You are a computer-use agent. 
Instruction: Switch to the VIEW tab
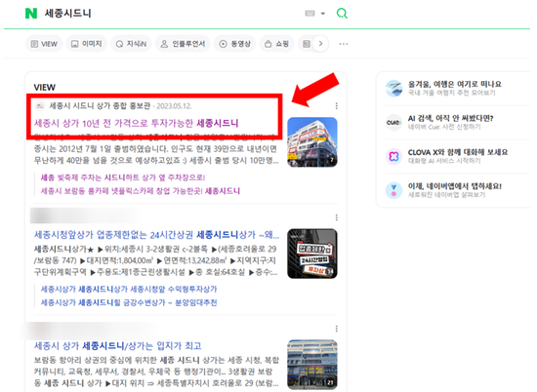click(44, 44)
